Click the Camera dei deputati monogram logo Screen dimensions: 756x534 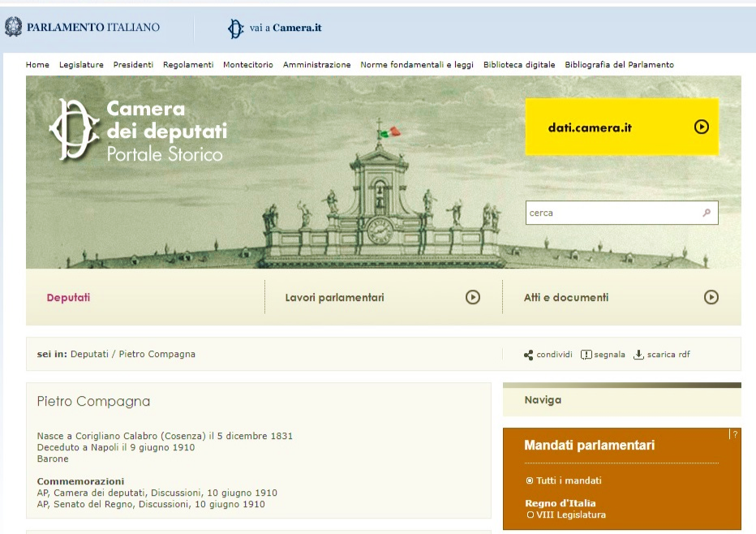coord(74,129)
